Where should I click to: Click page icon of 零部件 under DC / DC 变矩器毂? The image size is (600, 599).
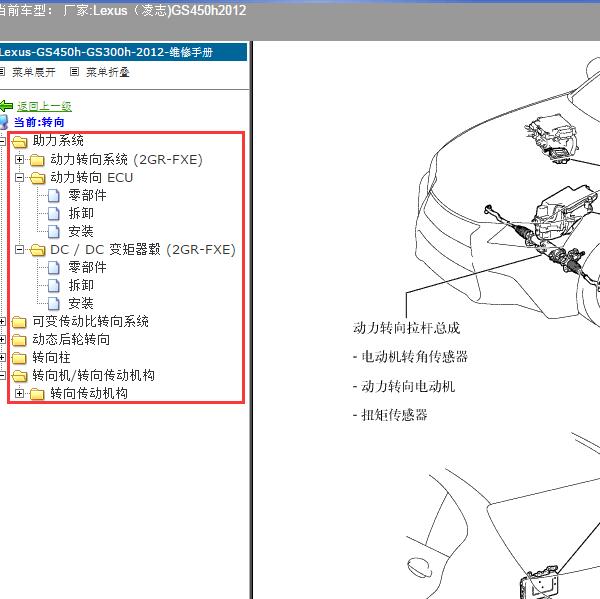pos(54,268)
